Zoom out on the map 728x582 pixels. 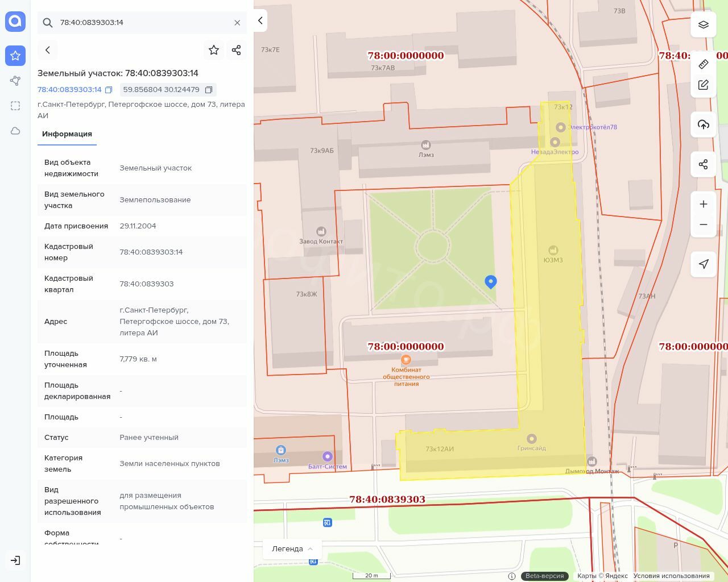[704, 225]
